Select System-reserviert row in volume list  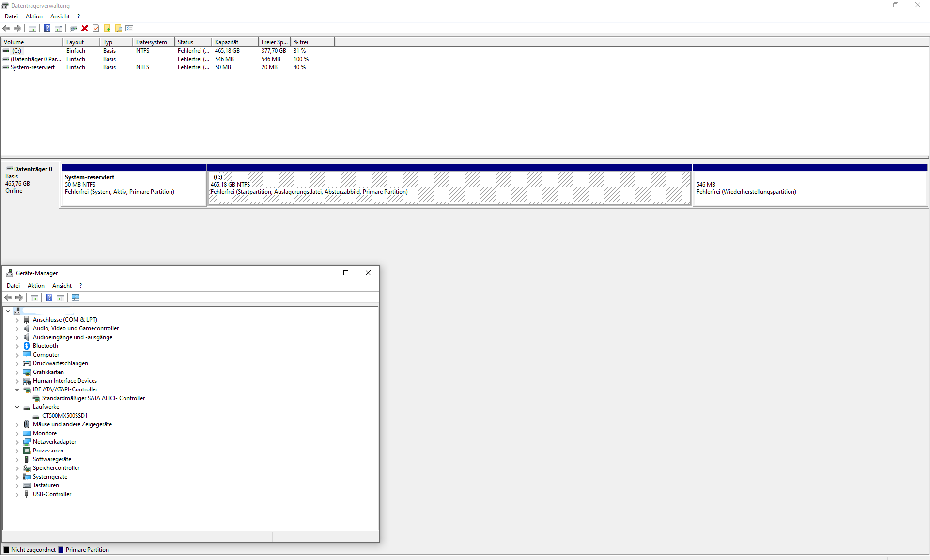[x=32, y=67]
